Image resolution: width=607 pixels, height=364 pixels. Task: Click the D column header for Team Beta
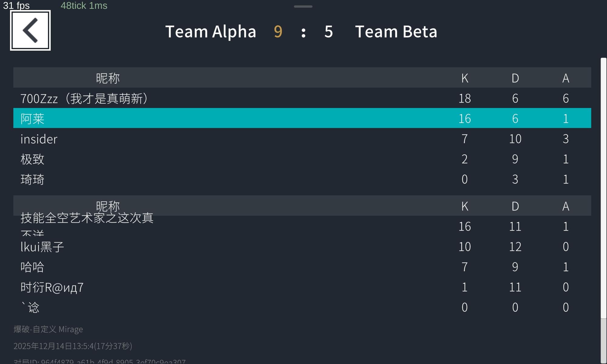(515, 206)
